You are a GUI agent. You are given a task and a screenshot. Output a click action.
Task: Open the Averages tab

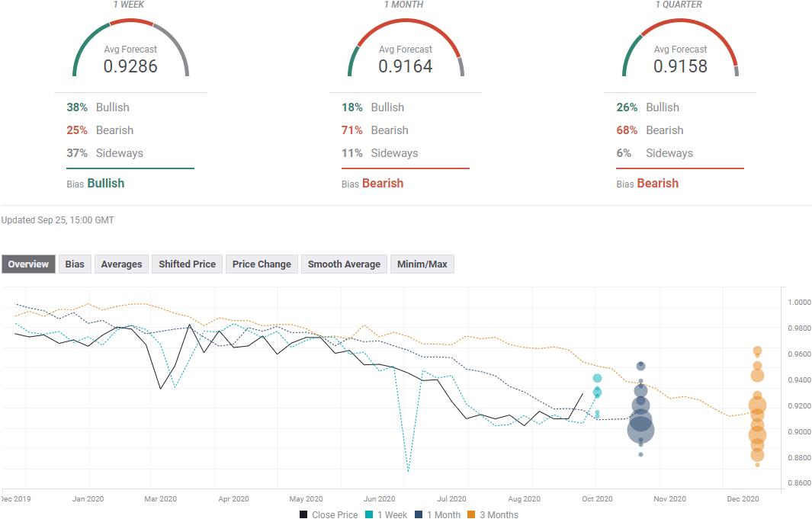(122, 264)
